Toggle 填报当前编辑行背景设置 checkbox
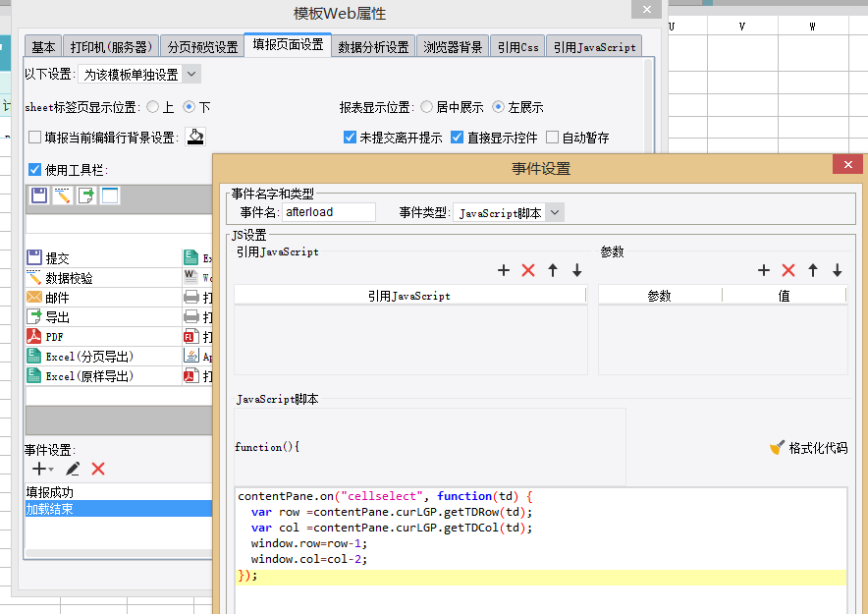The width and height of the screenshot is (868, 614). pos(35,137)
